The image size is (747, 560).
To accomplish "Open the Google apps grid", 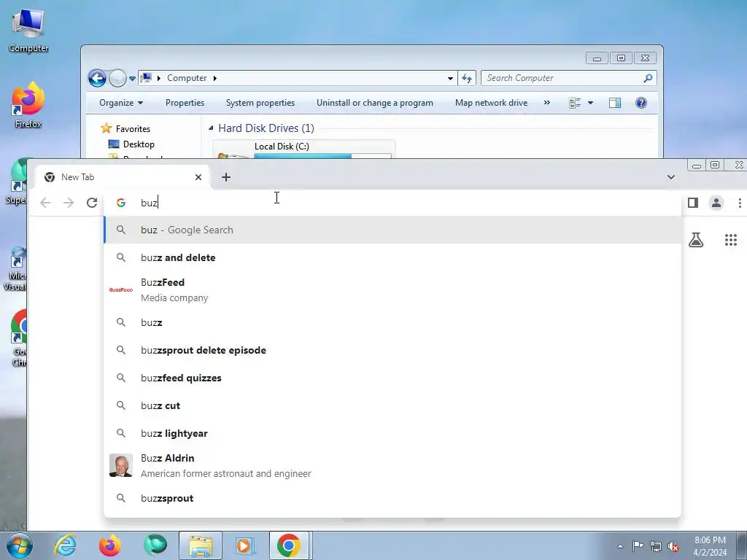I will pos(731,239).
